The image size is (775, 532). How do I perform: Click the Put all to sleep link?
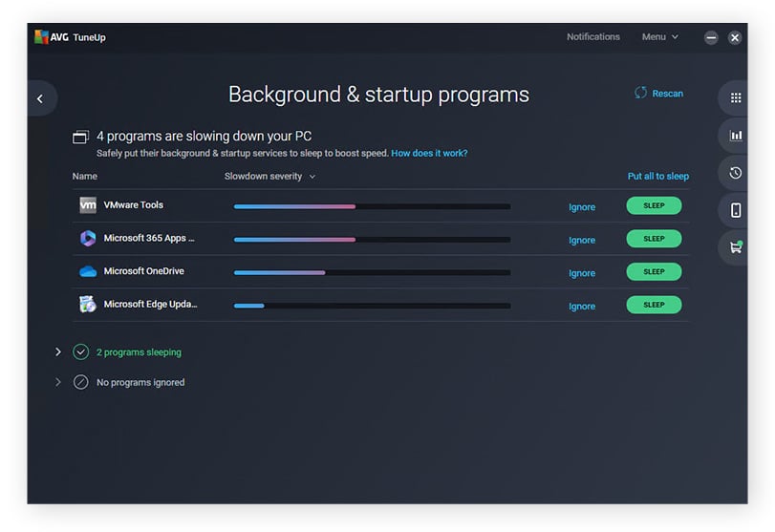tap(657, 177)
